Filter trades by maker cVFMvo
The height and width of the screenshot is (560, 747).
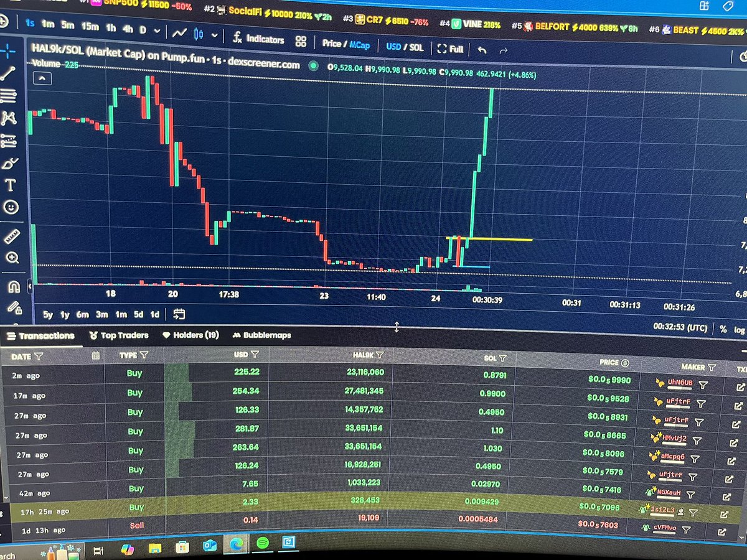(x=685, y=531)
